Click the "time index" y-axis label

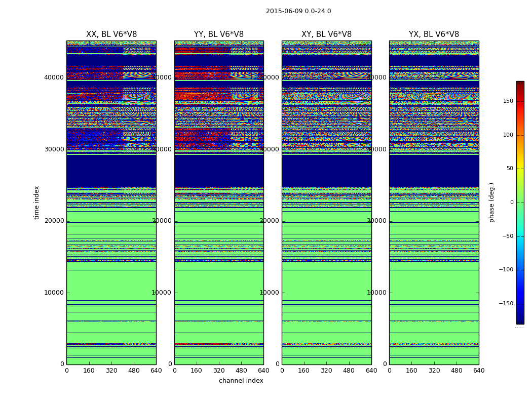(x=36, y=202)
